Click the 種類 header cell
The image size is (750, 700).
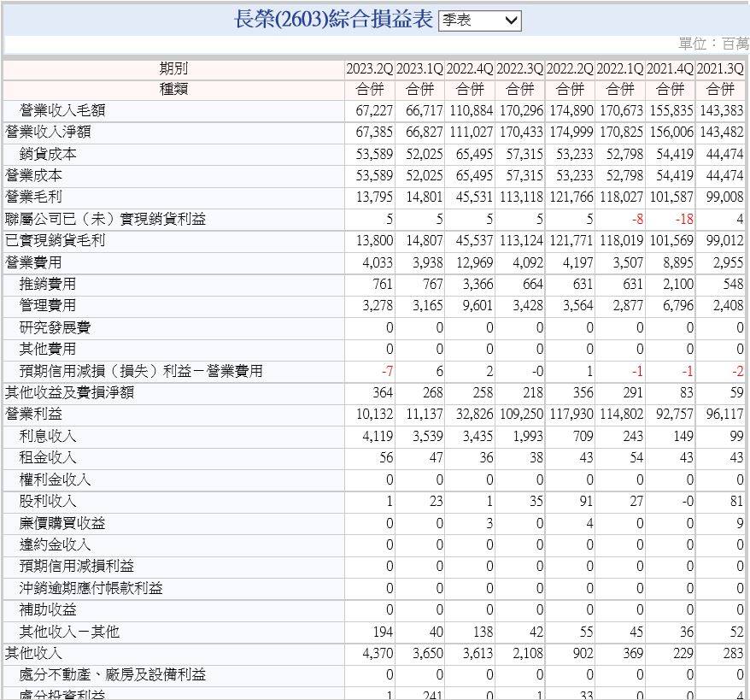pos(173,89)
